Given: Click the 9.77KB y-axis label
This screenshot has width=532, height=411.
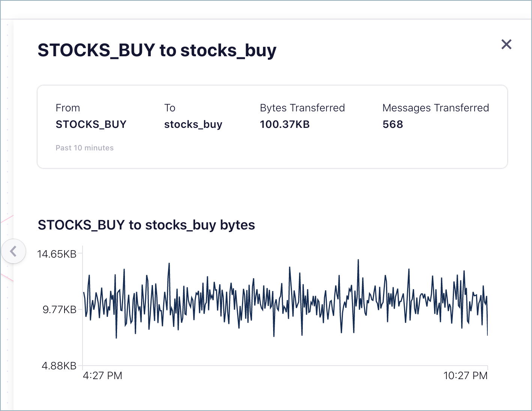Looking at the screenshot, I should click(x=59, y=310).
